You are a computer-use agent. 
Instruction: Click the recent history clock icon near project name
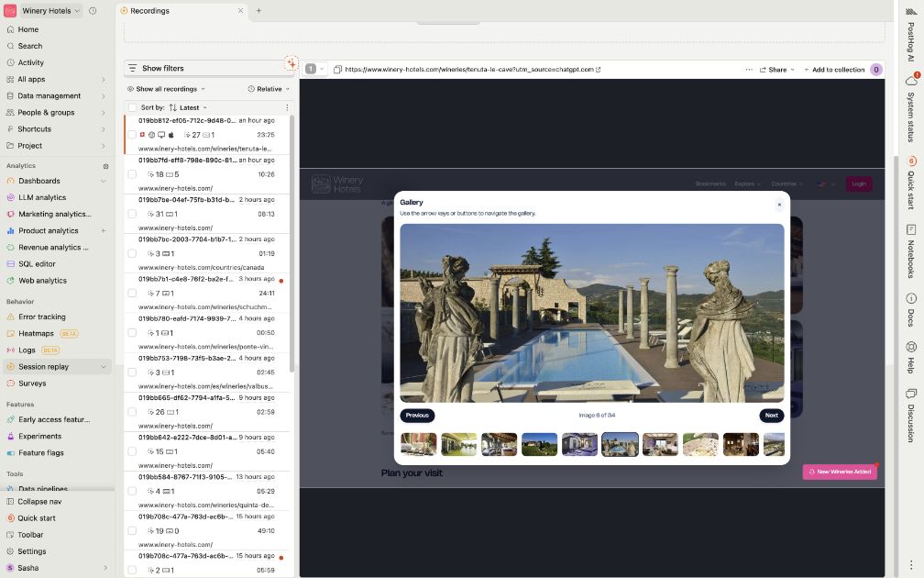coord(93,11)
